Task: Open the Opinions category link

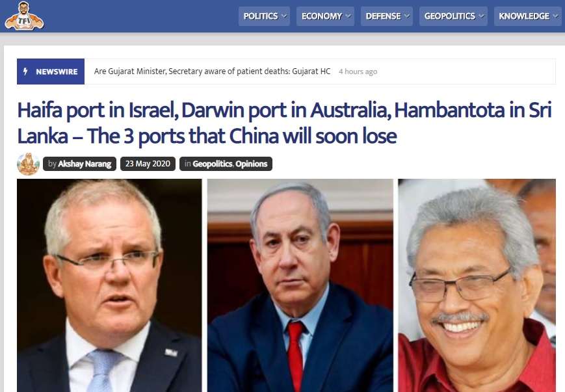Action: 252,164
